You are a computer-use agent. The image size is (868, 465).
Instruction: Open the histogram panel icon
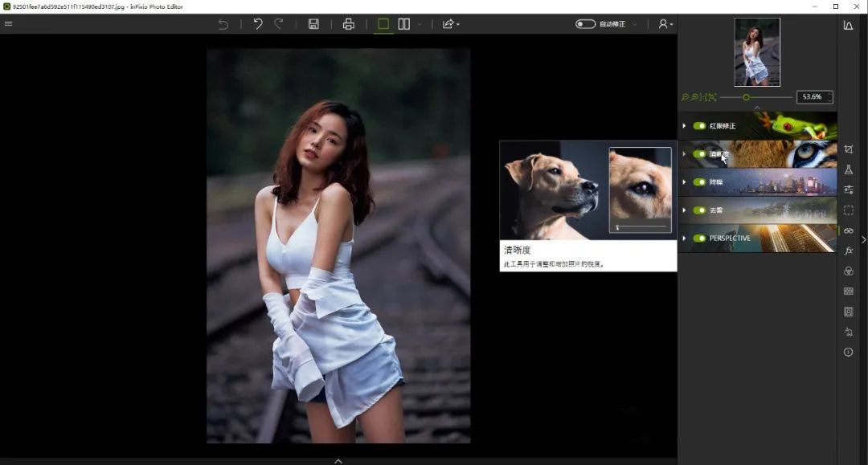[848, 26]
